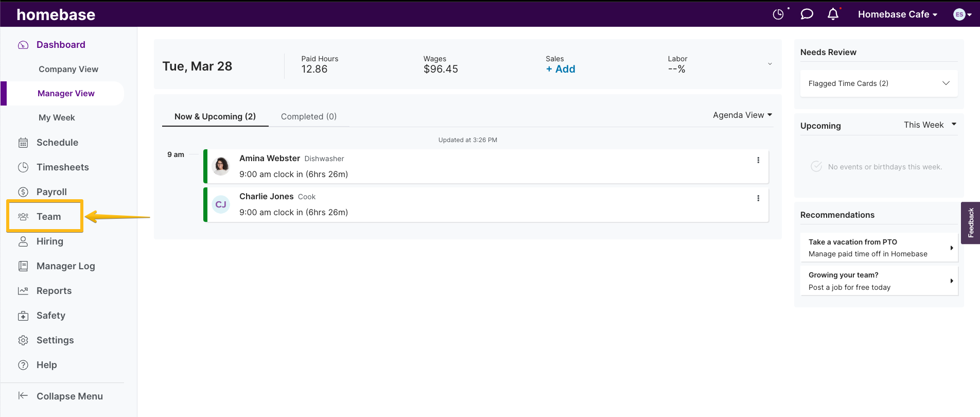980x417 pixels.
Task: Click the Payroll dollar icon
Action: pos(23,192)
